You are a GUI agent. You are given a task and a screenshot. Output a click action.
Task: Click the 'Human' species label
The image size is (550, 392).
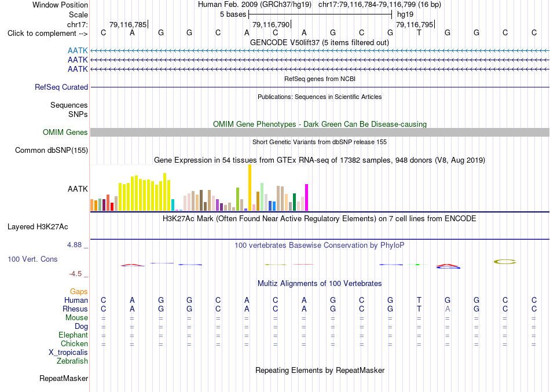[x=76, y=301]
